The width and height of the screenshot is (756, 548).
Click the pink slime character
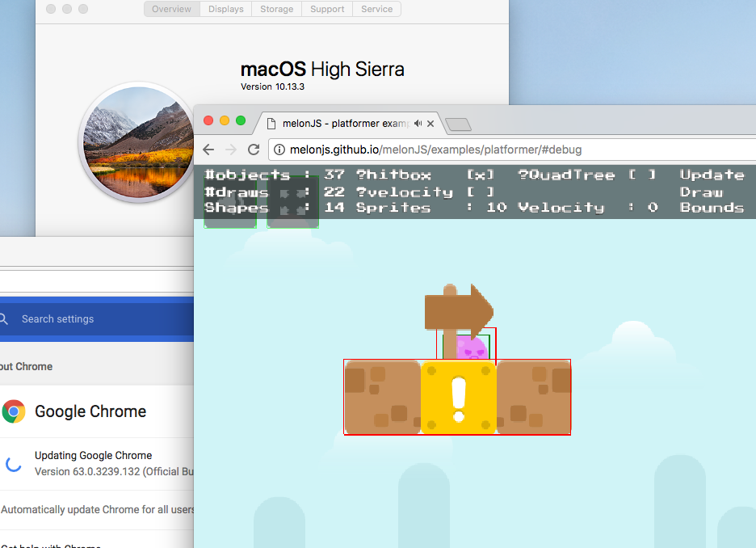472,348
